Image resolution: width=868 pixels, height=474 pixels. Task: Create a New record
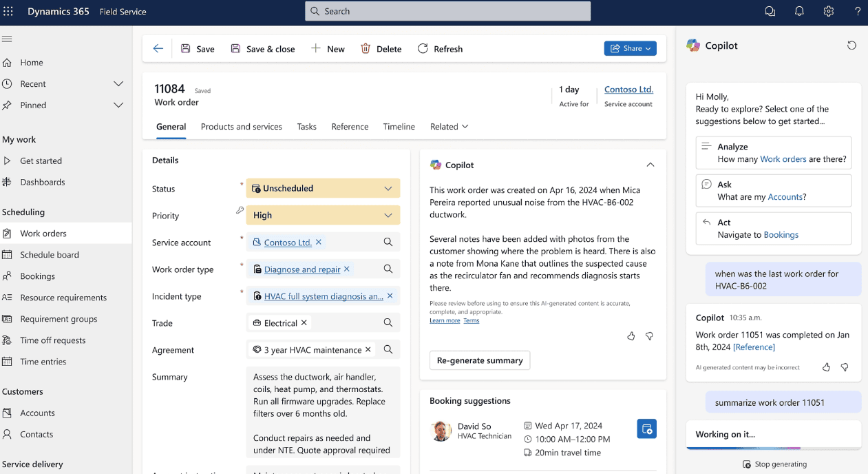(328, 49)
